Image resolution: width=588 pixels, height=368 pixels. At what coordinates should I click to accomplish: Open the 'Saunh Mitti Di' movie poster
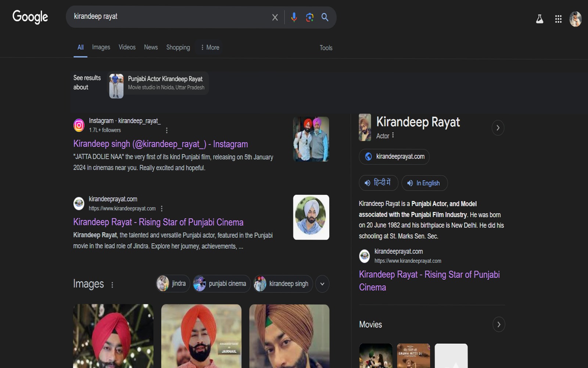click(413, 356)
